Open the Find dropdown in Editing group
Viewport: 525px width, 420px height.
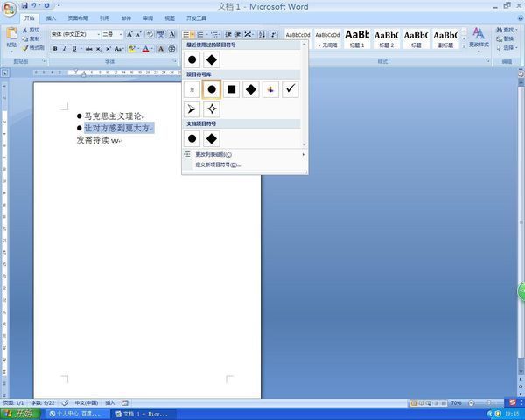(507, 30)
